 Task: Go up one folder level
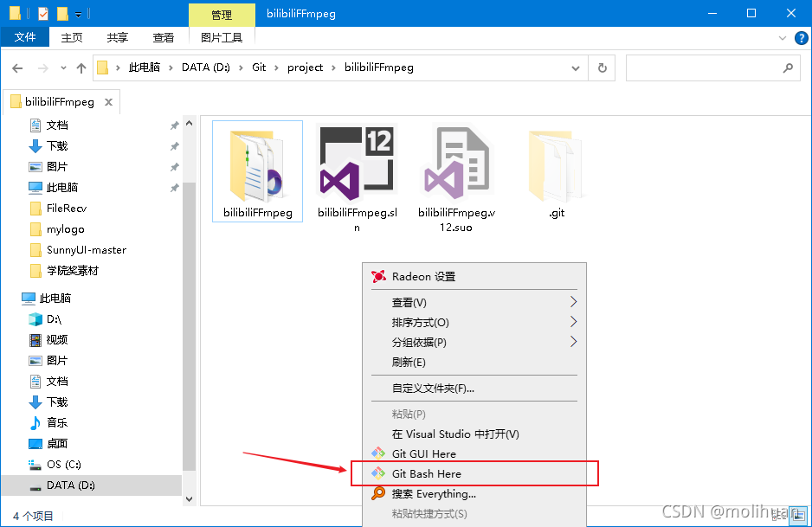coord(81,67)
